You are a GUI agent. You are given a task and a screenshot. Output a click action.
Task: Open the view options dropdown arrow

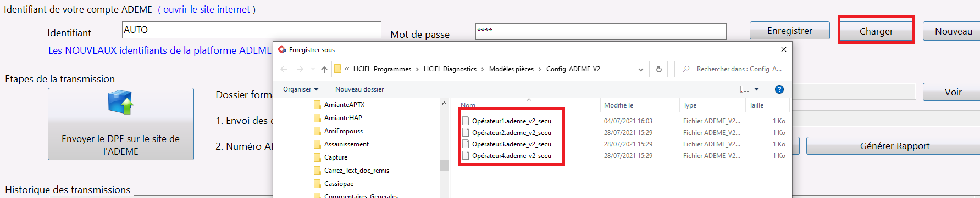click(x=757, y=89)
